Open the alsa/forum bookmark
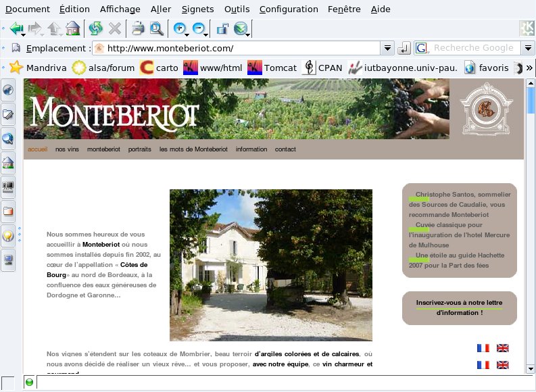 pyautogui.click(x=103, y=68)
